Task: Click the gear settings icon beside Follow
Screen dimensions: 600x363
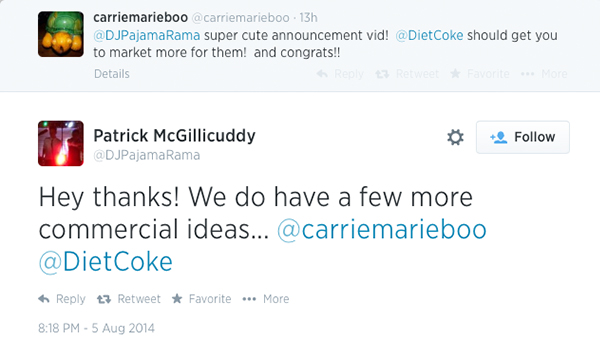Action: click(455, 137)
